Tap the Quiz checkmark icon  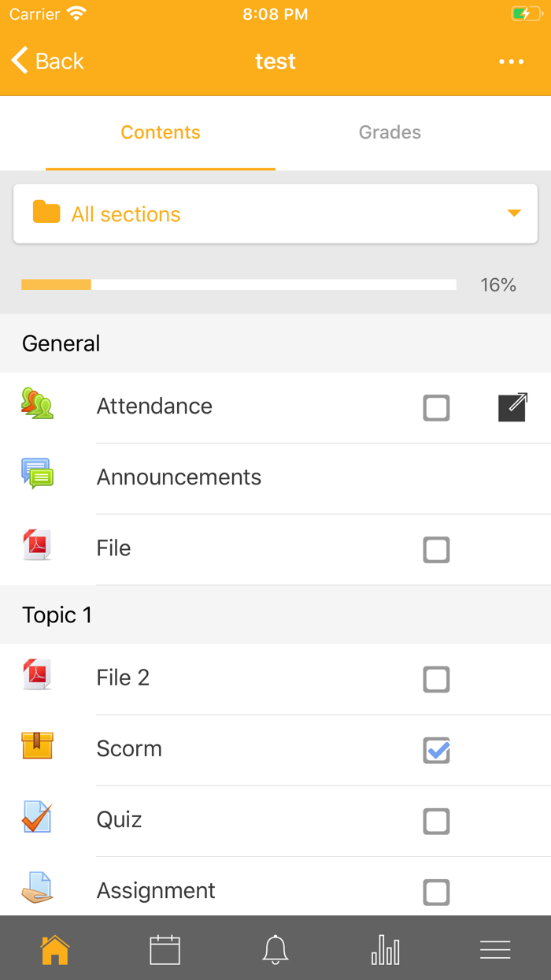click(37, 817)
